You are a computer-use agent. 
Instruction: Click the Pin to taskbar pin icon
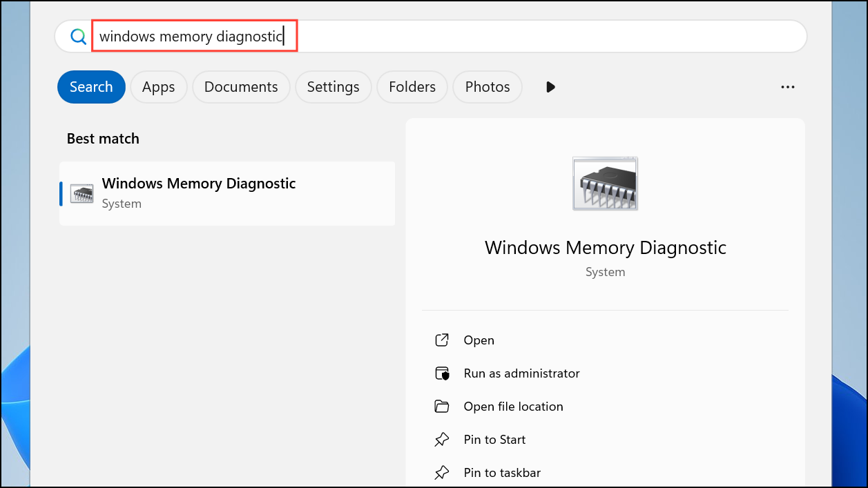point(442,473)
